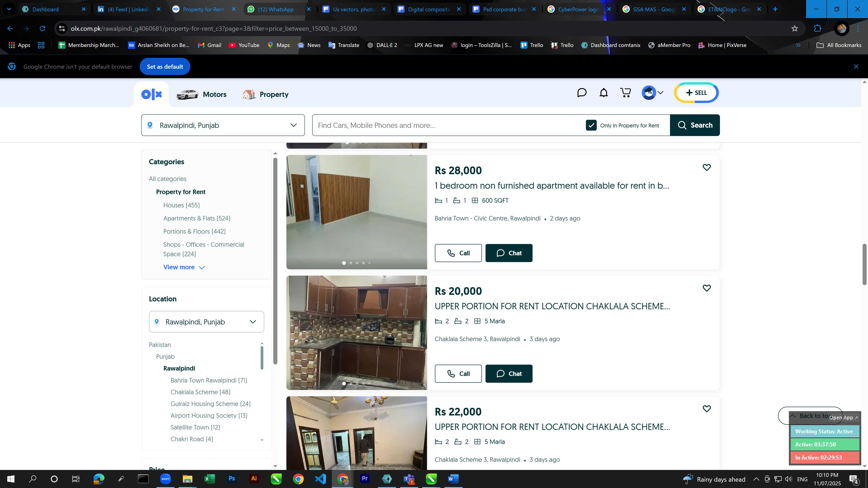The height and width of the screenshot is (488, 868).
Task: Open Chrome three-dot menu
Action: pos(858,29)
